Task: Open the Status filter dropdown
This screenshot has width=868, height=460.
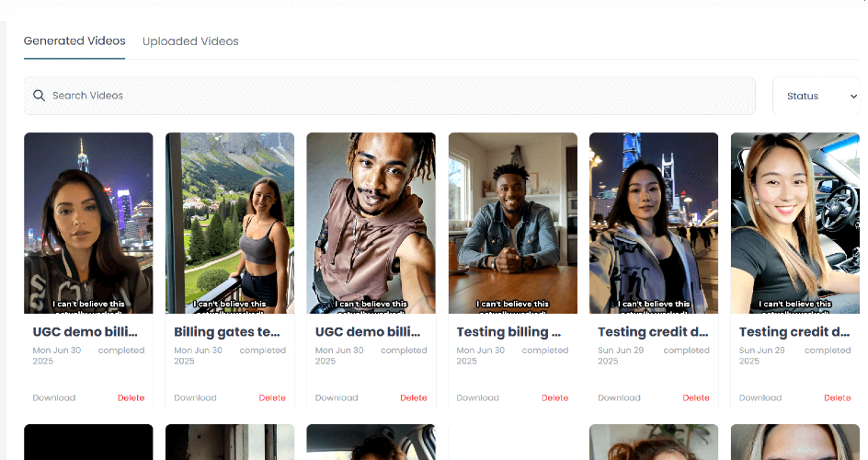Action: [816, 96]
